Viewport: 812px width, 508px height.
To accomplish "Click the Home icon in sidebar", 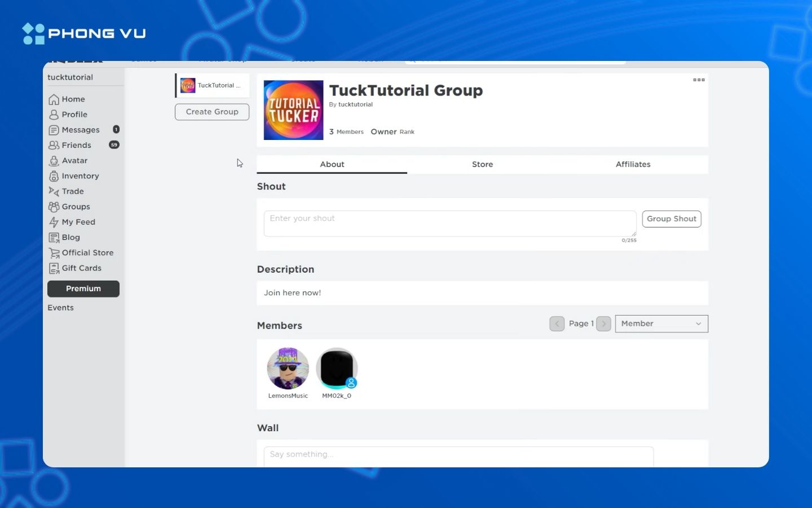I will coord(54,99).
